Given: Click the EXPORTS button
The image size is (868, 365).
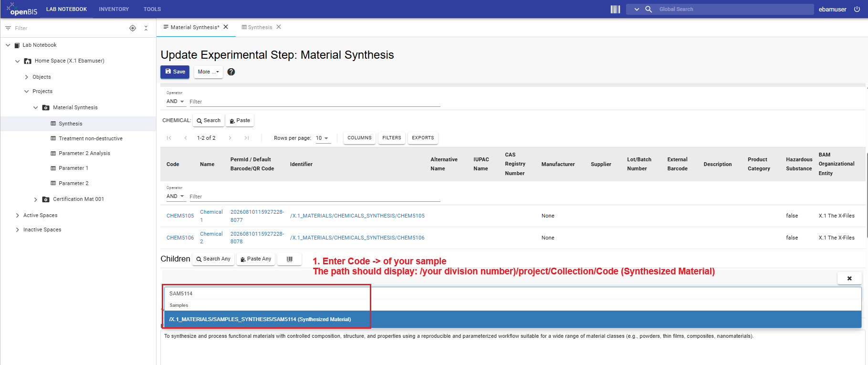Looking at the screenshot, I should (423, 138).
